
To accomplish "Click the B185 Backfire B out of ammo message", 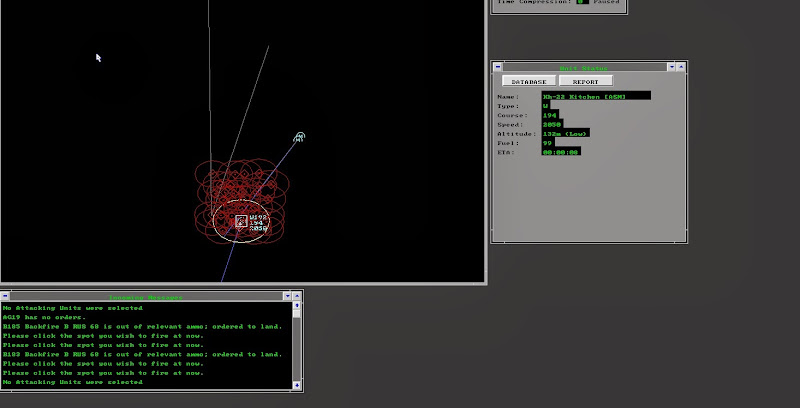I will (142, 326).
